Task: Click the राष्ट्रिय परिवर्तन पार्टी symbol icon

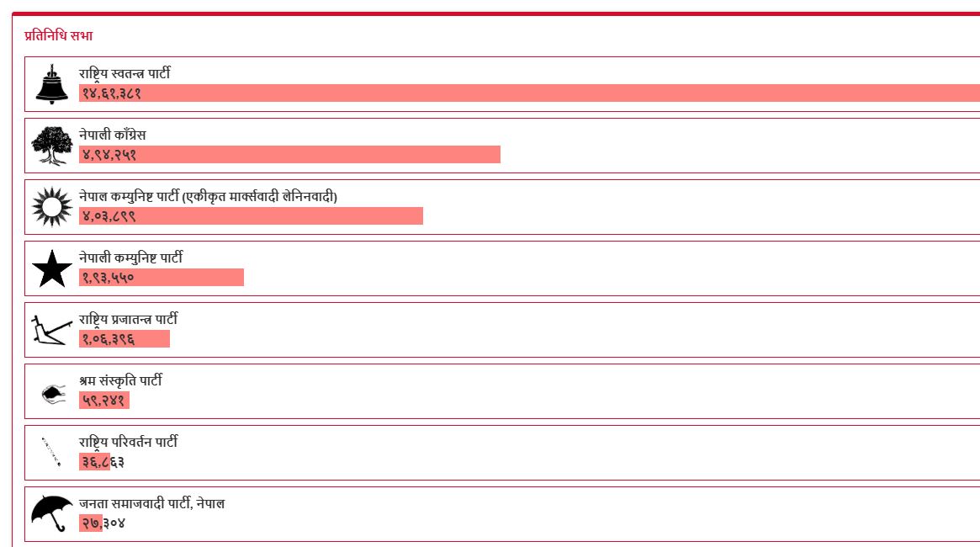Action: [51, 452]
